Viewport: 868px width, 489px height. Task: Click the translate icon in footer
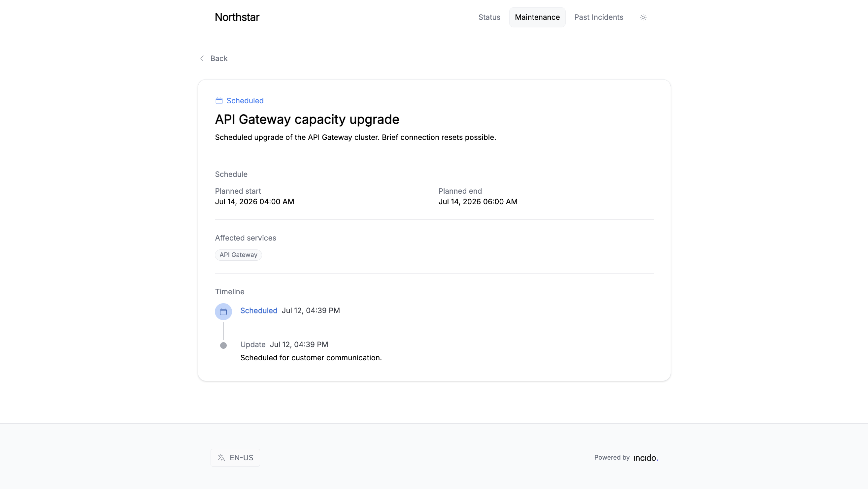click(x=221, y=458)
